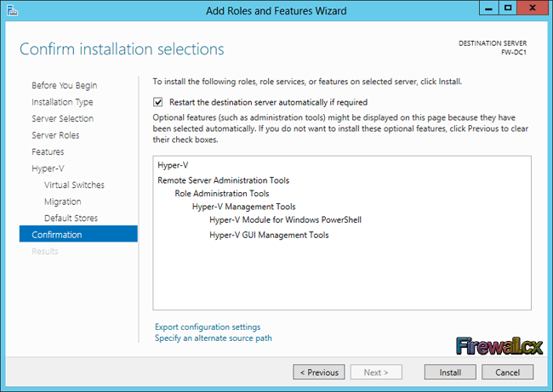This screenshot has width=553, height=392.
Task: Go to the Virtual Switches step
Action: pyautogui.click(x=74, y=185)
